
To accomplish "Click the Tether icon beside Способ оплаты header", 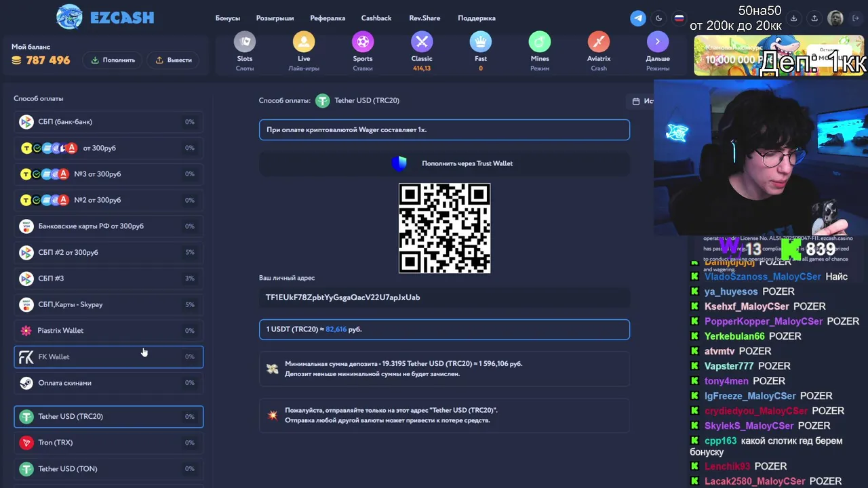I will (x=322, y=100).
